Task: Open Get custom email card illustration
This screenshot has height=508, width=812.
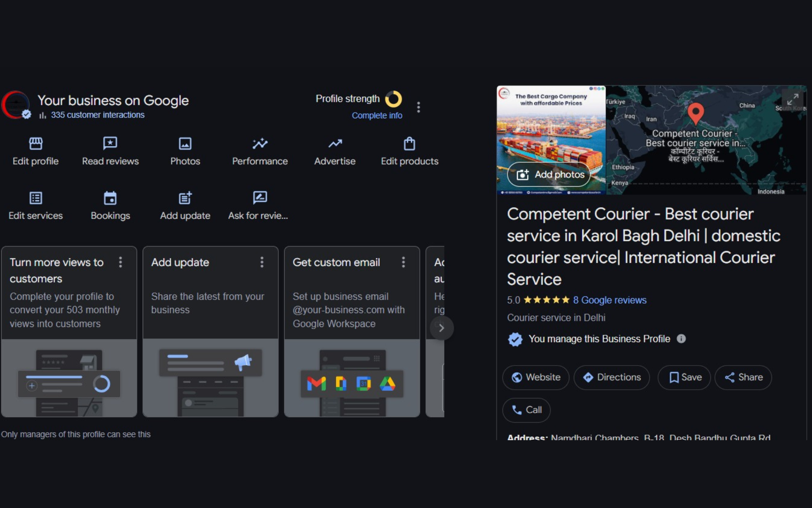Action: click(352, 378)
